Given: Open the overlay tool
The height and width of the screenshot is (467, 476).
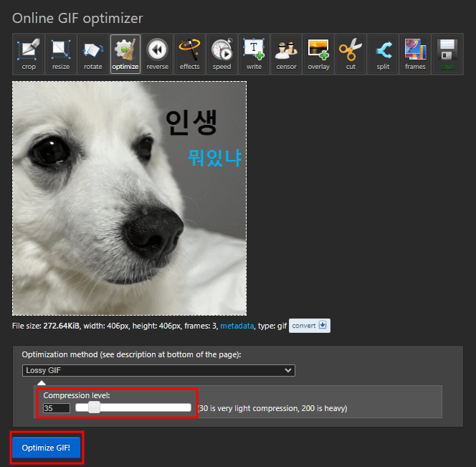Looking at the screenshot, I should click(x=318, y=54).
